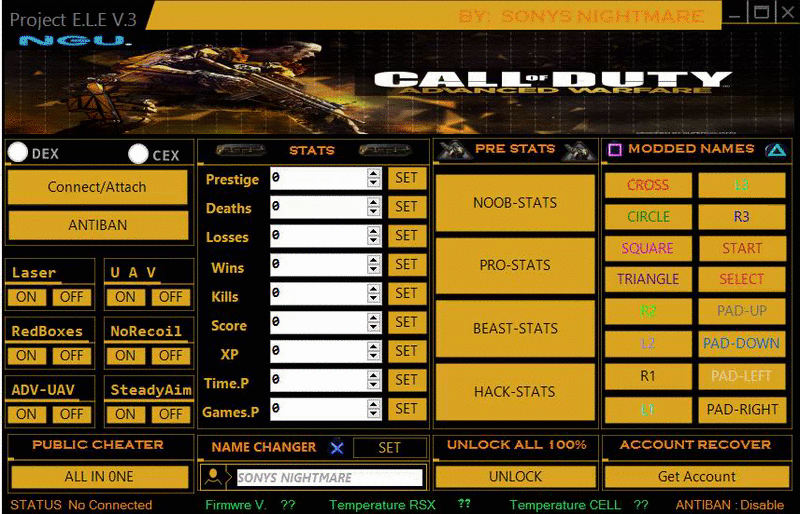Click the ANTIBAN : Disable status text
This screenshot has height=514, width=800.
coord(730,505)
